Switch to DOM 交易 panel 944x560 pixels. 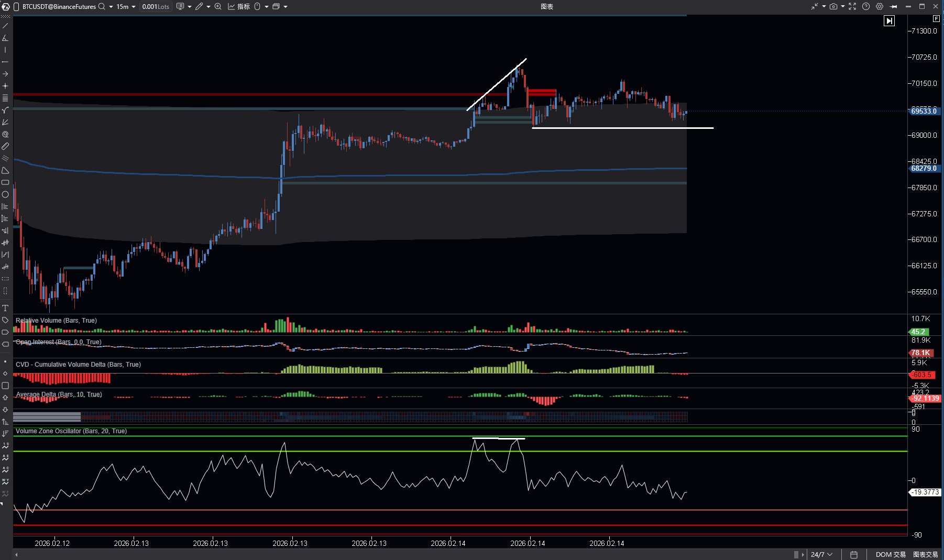890,554
